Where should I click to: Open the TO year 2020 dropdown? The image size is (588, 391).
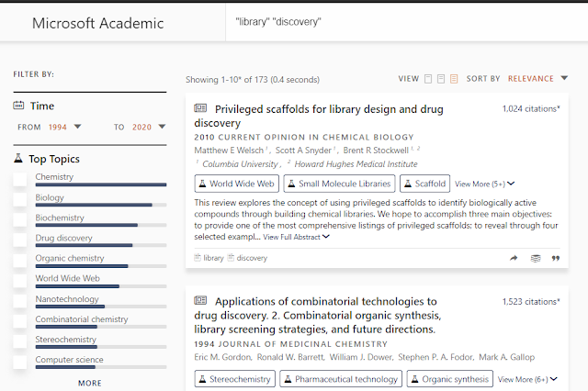149,127
